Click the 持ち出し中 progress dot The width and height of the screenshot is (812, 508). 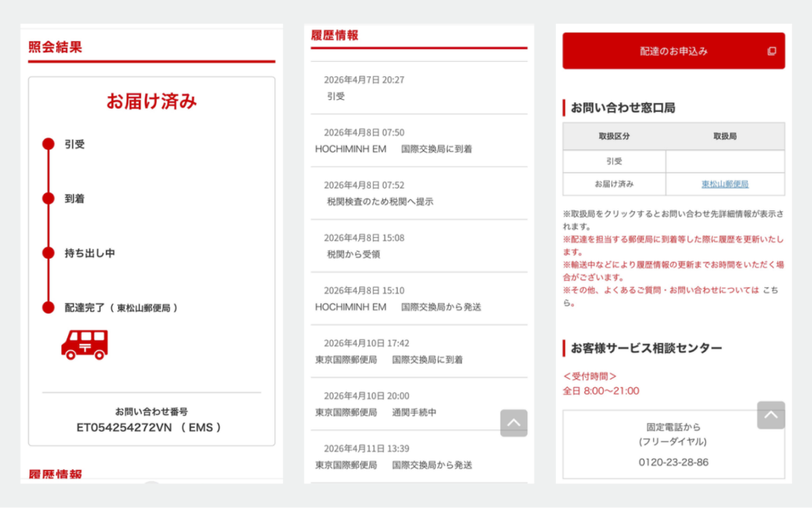48,253
